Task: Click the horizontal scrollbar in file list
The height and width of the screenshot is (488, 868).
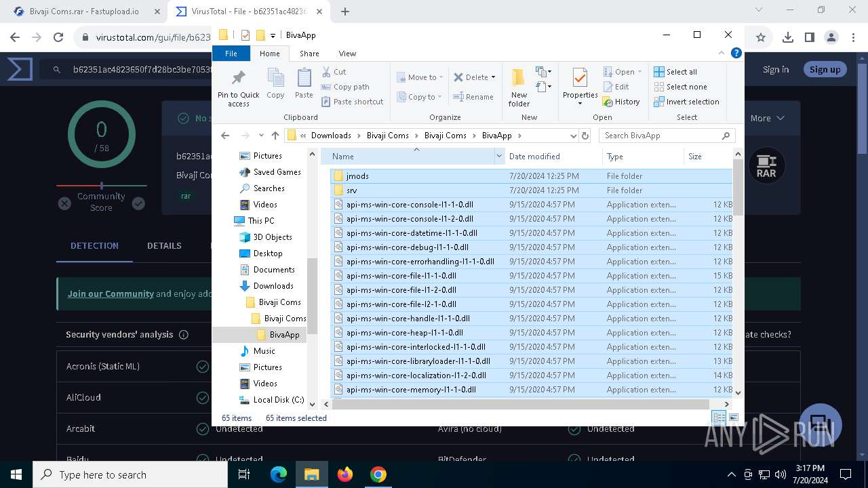Action: tap(520, 404)
